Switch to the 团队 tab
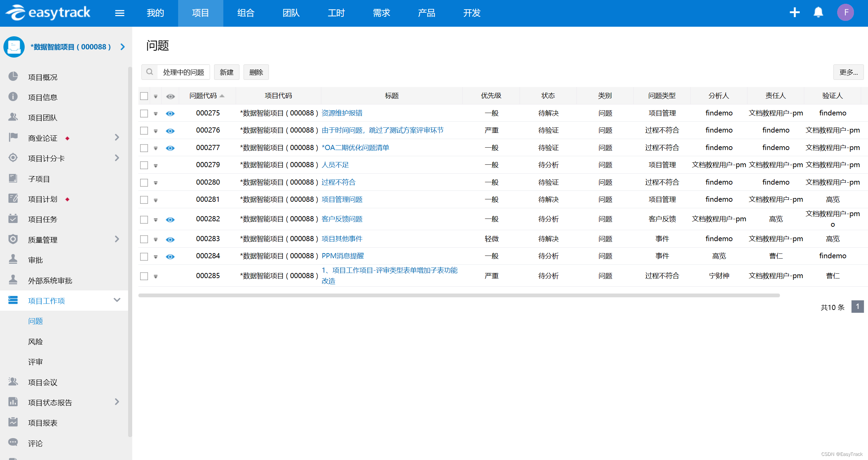This screenshot has width=868, height=460. [x=291, y=13]
